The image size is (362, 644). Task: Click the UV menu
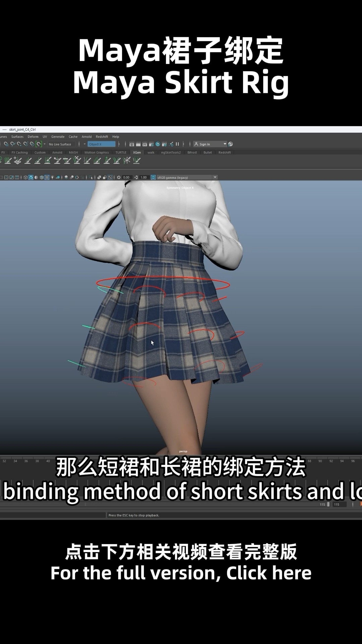point(45,137)
